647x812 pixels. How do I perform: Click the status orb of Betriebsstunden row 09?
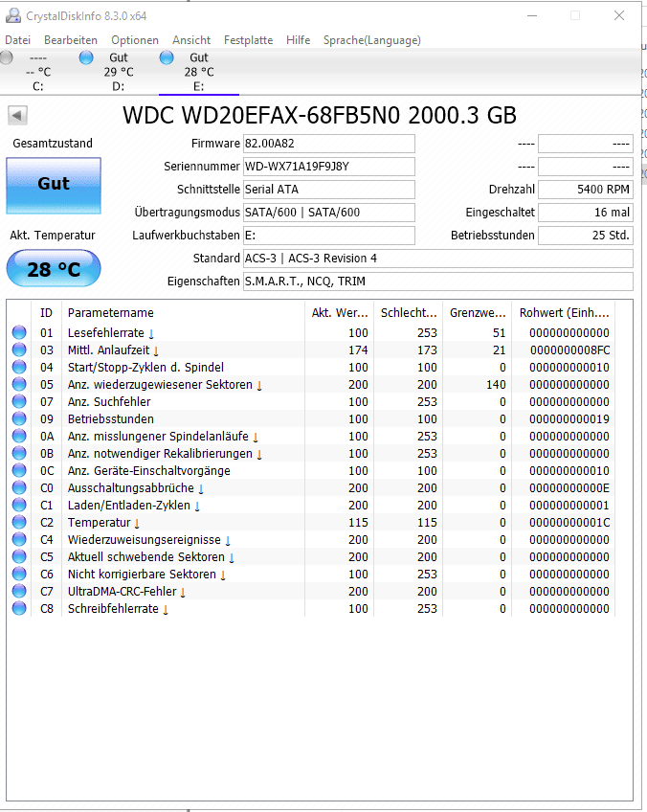(x=19, y=418)
